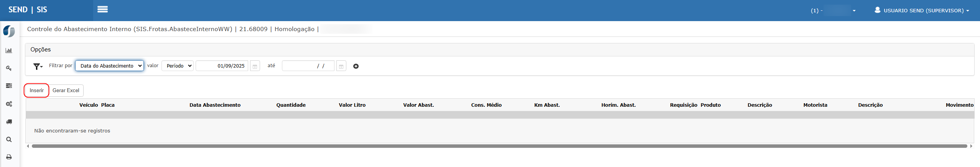
Task: Open calendar picker for the 'até' date
Action: click(x=341, y=66)
